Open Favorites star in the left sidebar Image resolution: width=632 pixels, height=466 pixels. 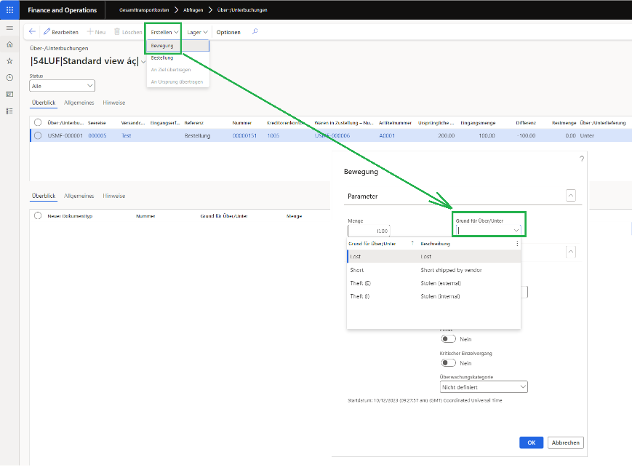click(9, 61)
